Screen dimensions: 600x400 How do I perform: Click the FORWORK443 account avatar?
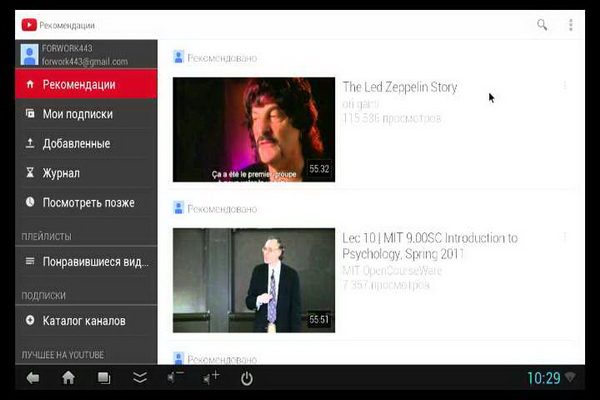[30, 54]
